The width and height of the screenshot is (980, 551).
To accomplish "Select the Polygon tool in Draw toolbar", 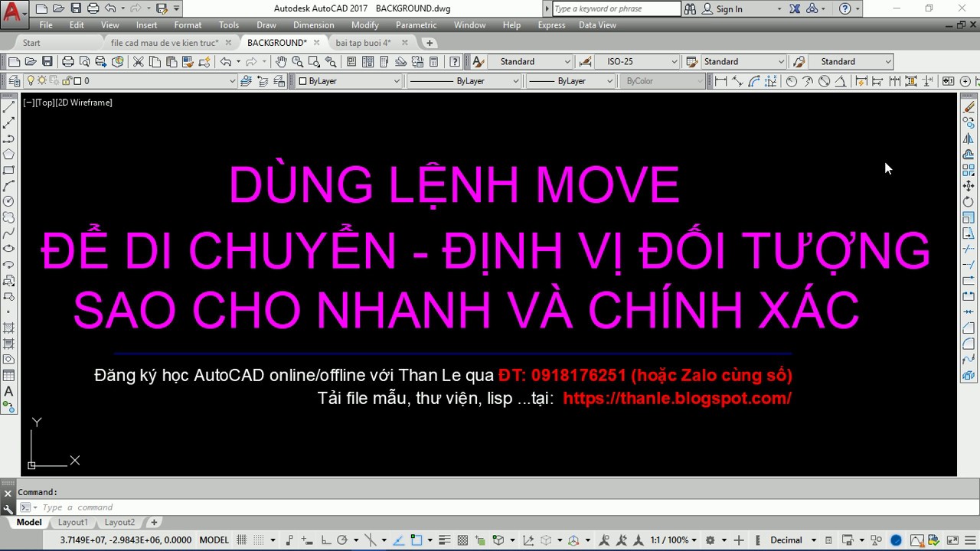I will click(9, 155).
